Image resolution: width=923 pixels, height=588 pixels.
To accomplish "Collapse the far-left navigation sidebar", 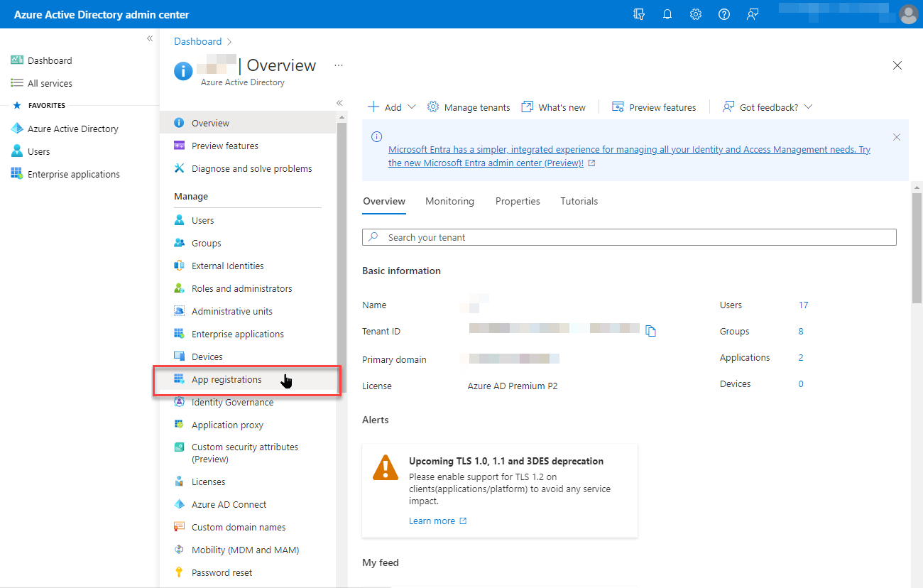I will tap(150, 38).
